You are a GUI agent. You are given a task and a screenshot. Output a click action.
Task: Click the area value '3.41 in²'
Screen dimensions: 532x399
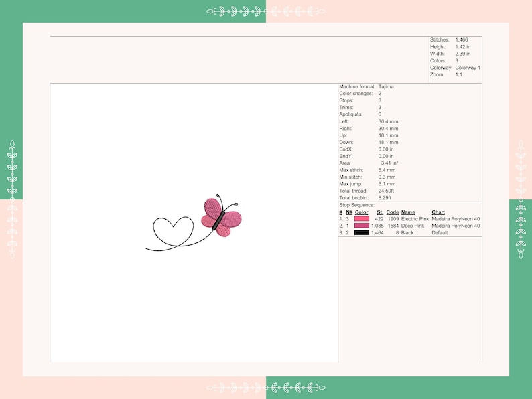[389, 163]
